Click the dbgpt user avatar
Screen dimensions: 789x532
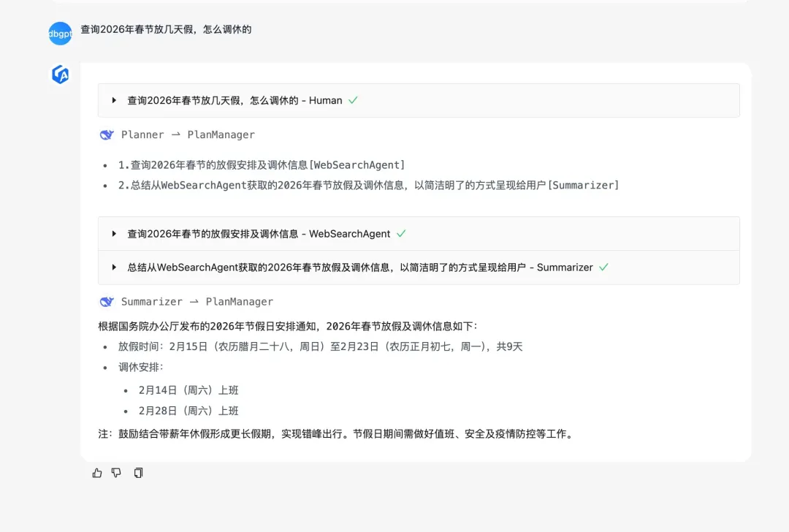[x=61, y=33]
